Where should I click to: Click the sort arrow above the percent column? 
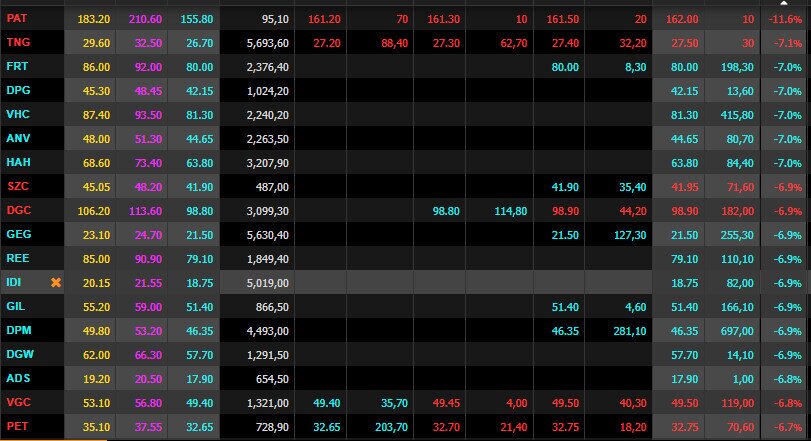pyautogui.click(x=784, y=3)
